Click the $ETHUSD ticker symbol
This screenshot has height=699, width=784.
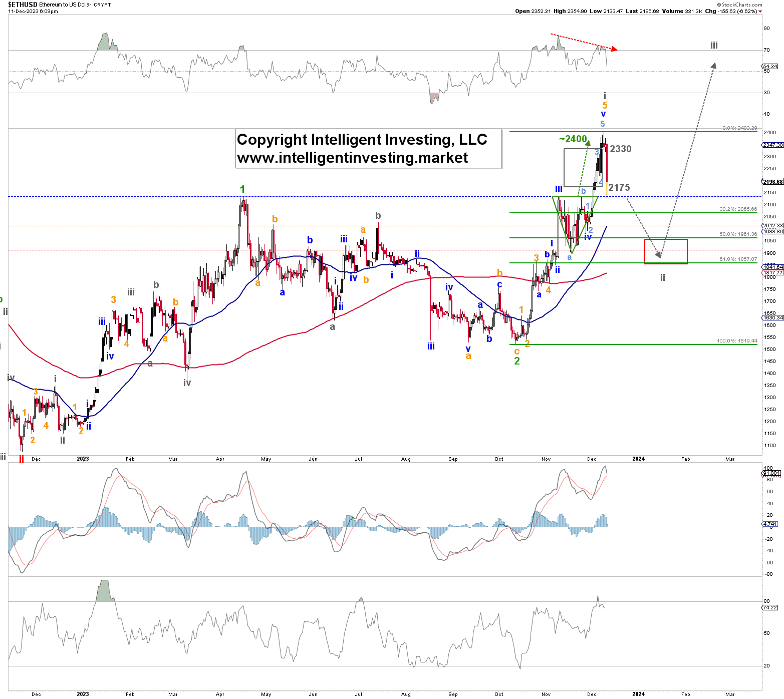point(23,5)
